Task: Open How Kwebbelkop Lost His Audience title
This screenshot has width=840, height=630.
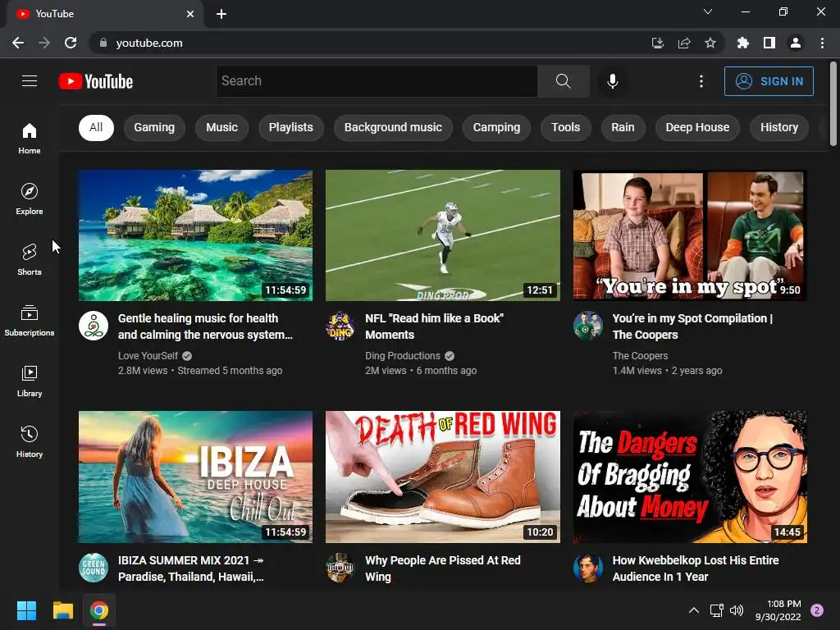Action: tap(696, 568)
